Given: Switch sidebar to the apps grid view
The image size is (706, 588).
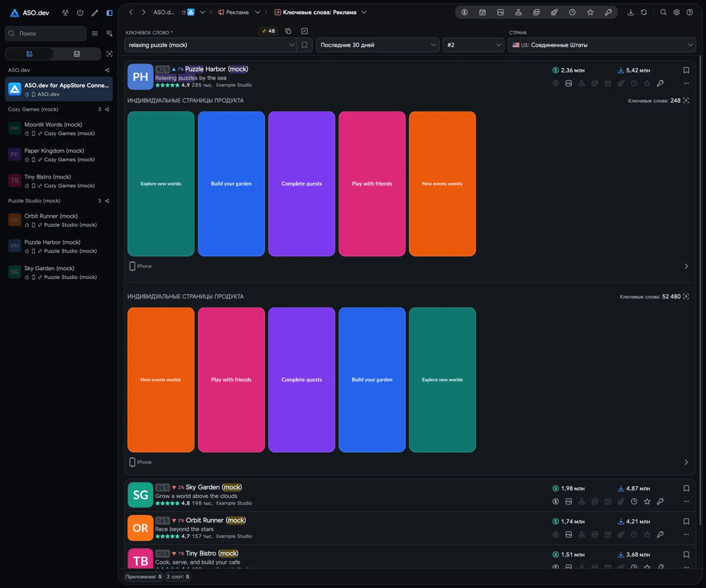Looking at the screenshot, I should coord(29,54).
